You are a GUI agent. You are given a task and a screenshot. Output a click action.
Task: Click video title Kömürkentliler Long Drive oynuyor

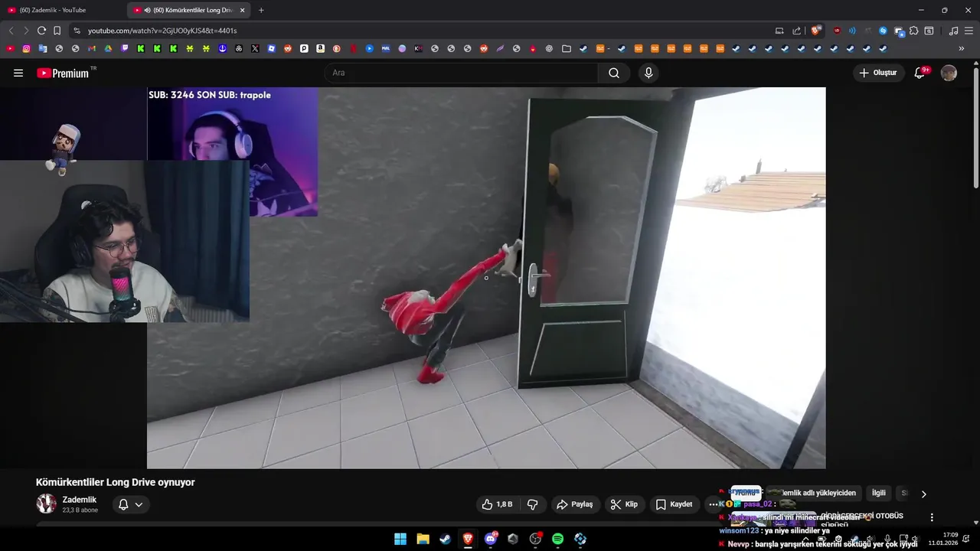click(116, 482)
